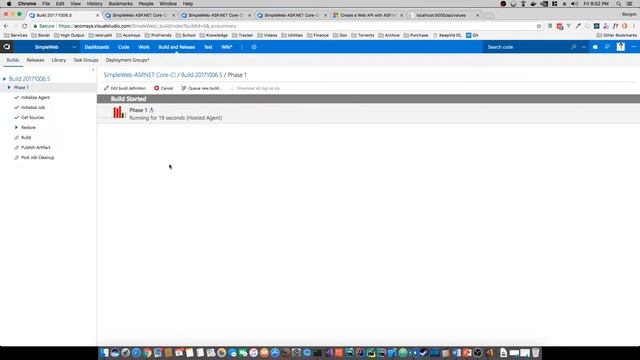Select the Publish Artifact step
The image size is (640, 360).
click(36, 147)
